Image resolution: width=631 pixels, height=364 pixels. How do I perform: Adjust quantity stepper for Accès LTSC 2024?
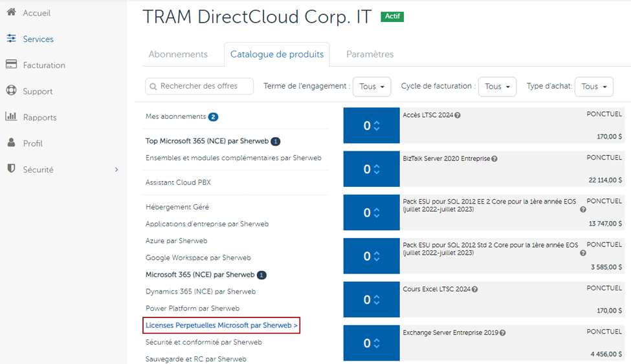coord(377,125)
